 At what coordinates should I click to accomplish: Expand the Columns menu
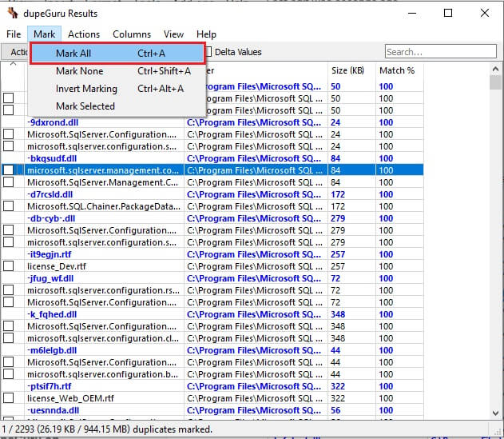click(131, 34)
